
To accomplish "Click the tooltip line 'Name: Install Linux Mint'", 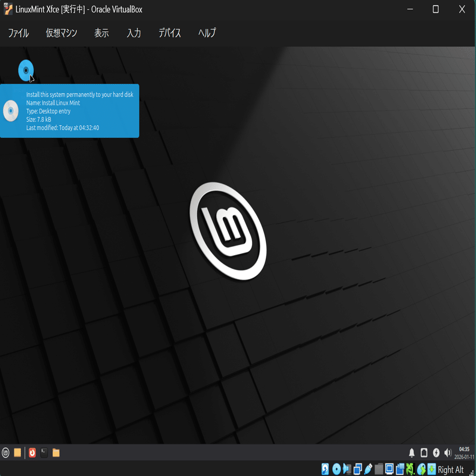I will point(53,103).
